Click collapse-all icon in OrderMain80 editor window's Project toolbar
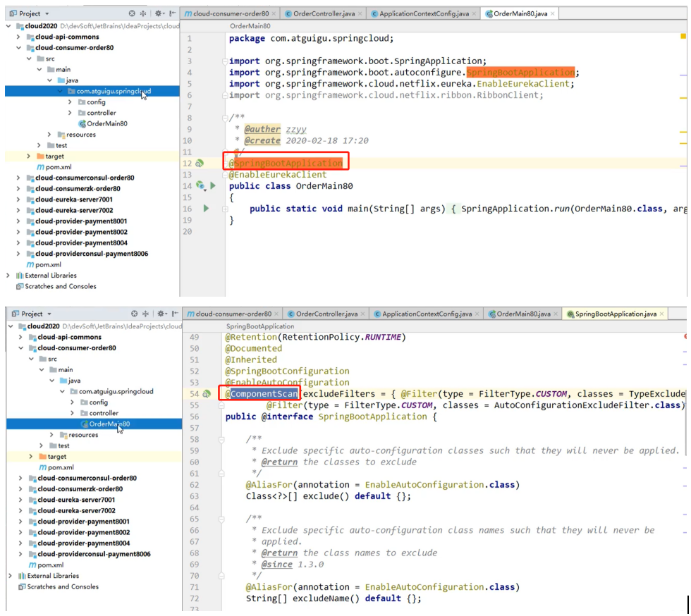Viewport: 691px width, 616px height. 143,13
